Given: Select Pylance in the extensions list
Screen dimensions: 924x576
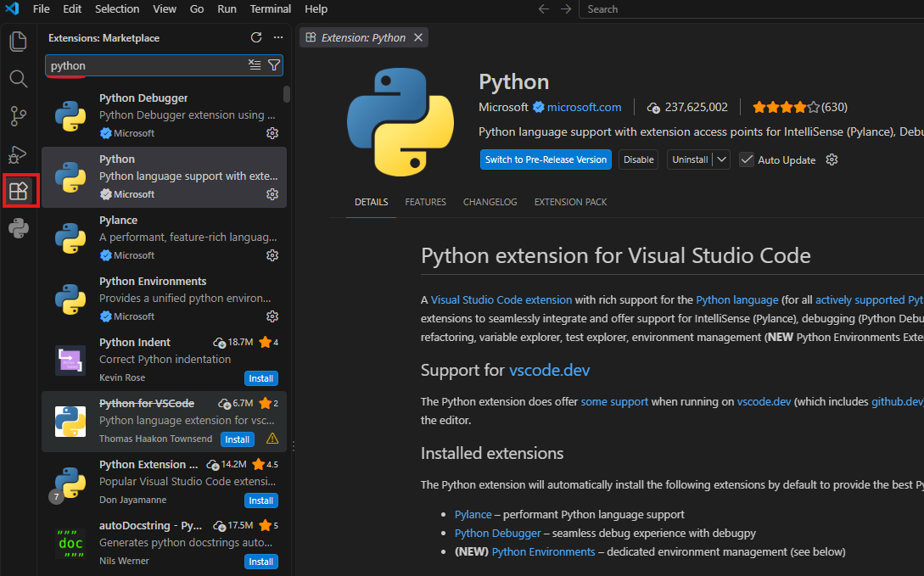Looking at the screenshot, I should [x=164, y=238].
